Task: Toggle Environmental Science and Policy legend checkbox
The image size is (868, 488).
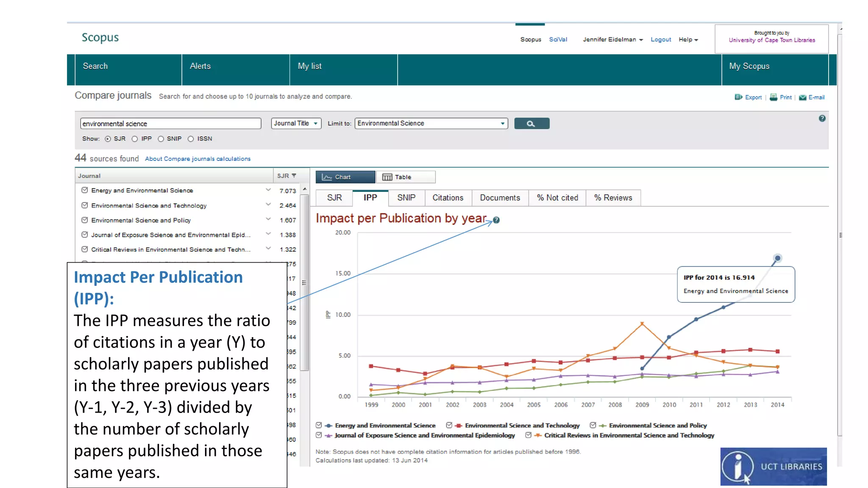Action: (x=593, y=425)
